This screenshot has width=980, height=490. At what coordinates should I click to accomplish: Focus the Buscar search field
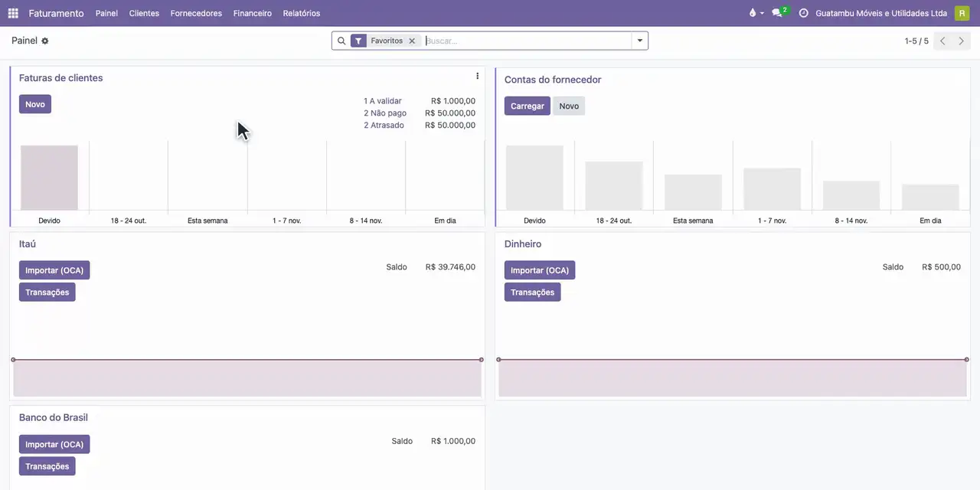coord(527,41)
